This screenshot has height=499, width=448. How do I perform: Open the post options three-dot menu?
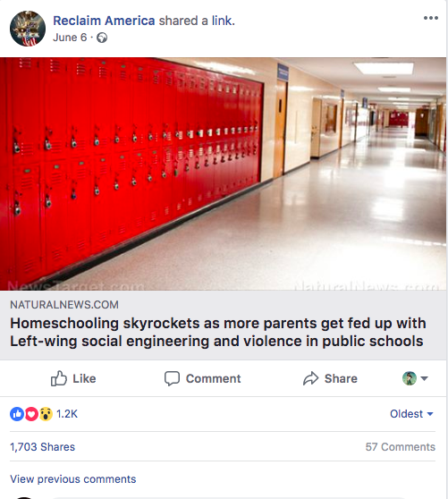[431, 18]
